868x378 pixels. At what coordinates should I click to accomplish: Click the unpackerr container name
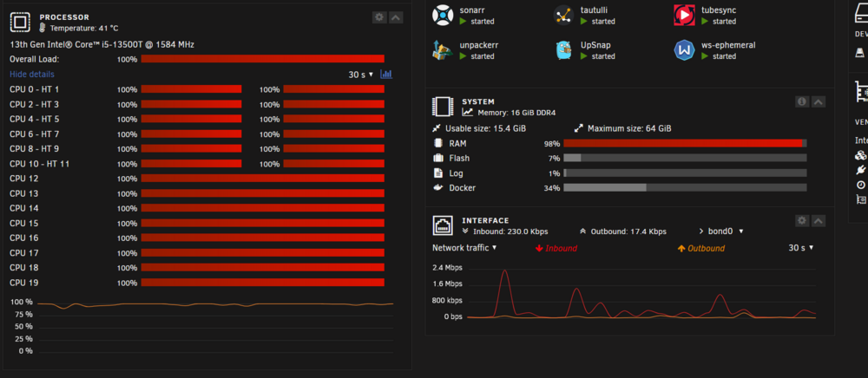coord(479,45)
